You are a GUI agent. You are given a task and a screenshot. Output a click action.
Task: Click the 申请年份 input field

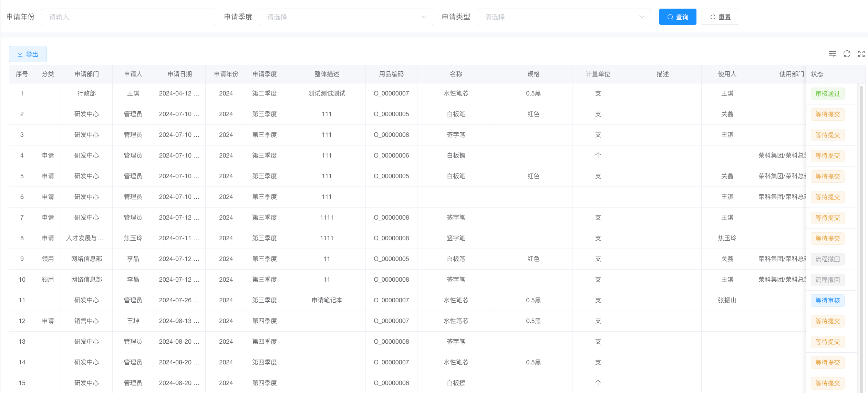pyautogui.click(x=128, y=17)
